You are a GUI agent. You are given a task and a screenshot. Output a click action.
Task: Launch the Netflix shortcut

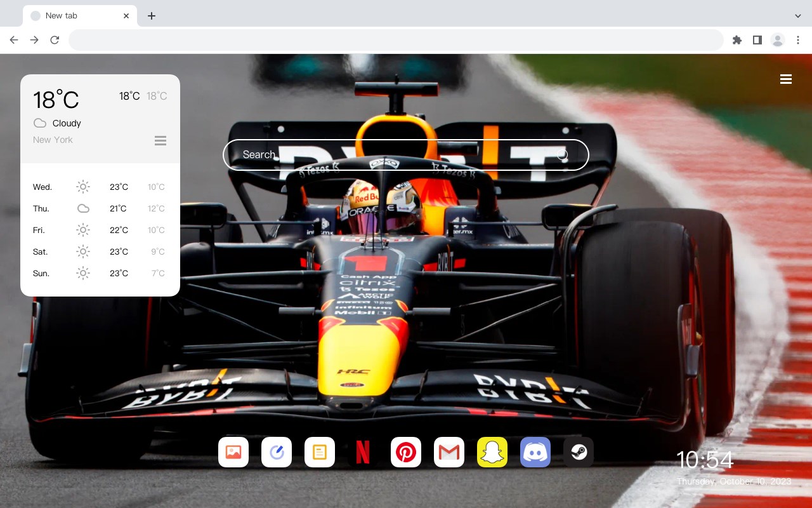pyautogui.click(x=363, y=452)
